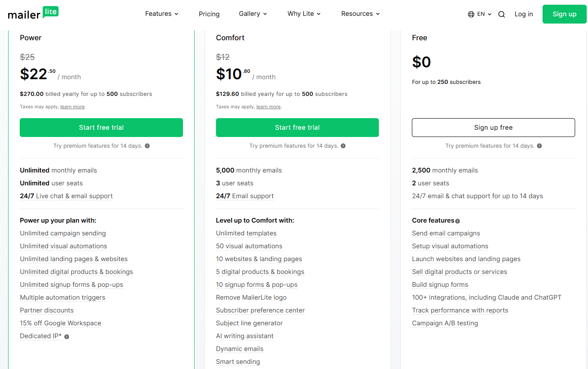Click Unlimited templates in Comfort

246,233
